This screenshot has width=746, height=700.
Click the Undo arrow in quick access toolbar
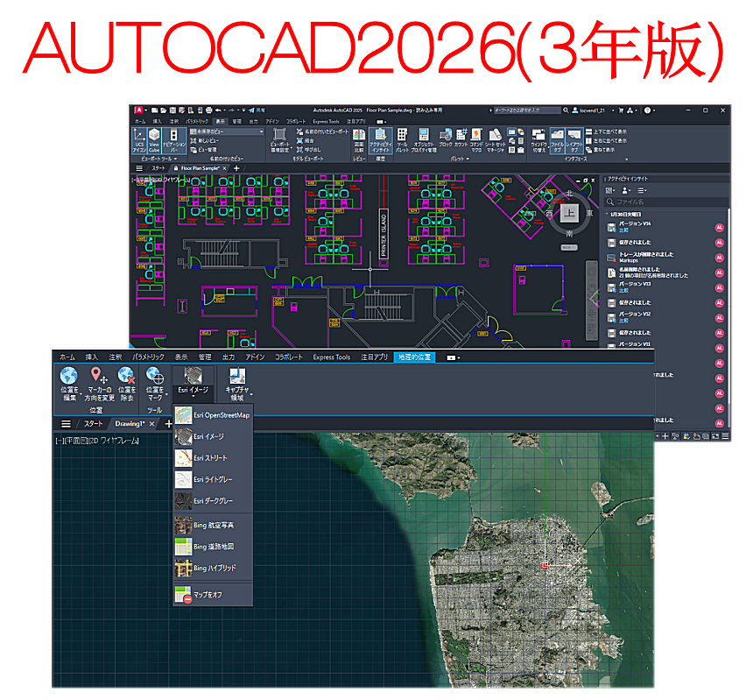[x=218, y=110]
